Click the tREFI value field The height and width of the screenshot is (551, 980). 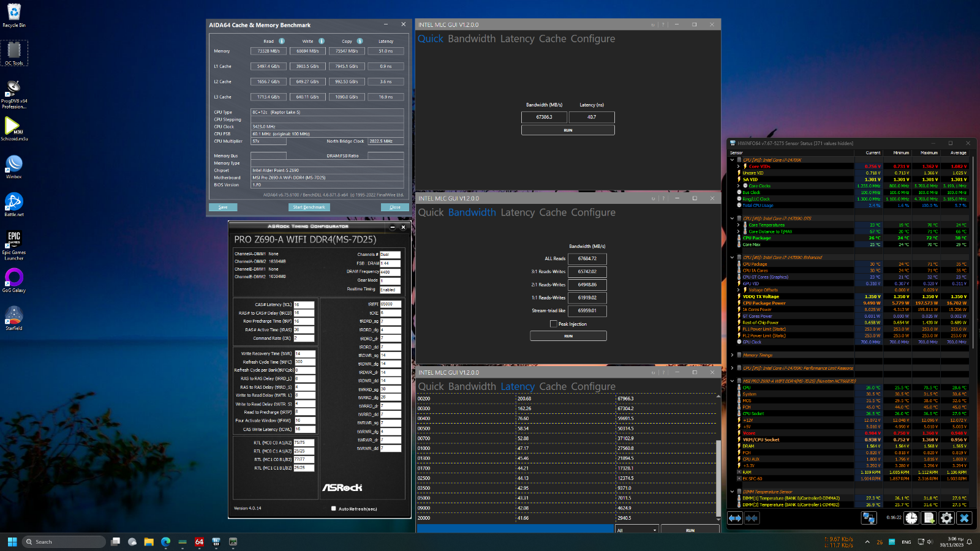(x=390, y=304)
